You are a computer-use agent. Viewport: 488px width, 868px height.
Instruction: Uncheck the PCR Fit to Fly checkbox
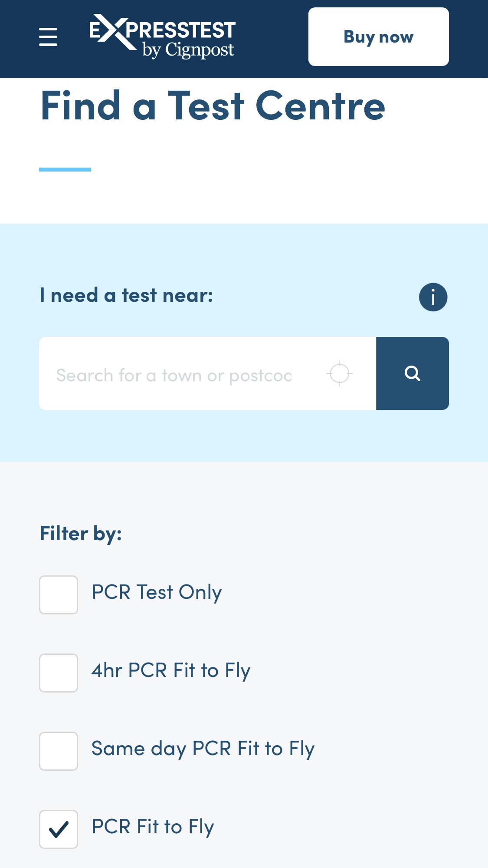59,829
